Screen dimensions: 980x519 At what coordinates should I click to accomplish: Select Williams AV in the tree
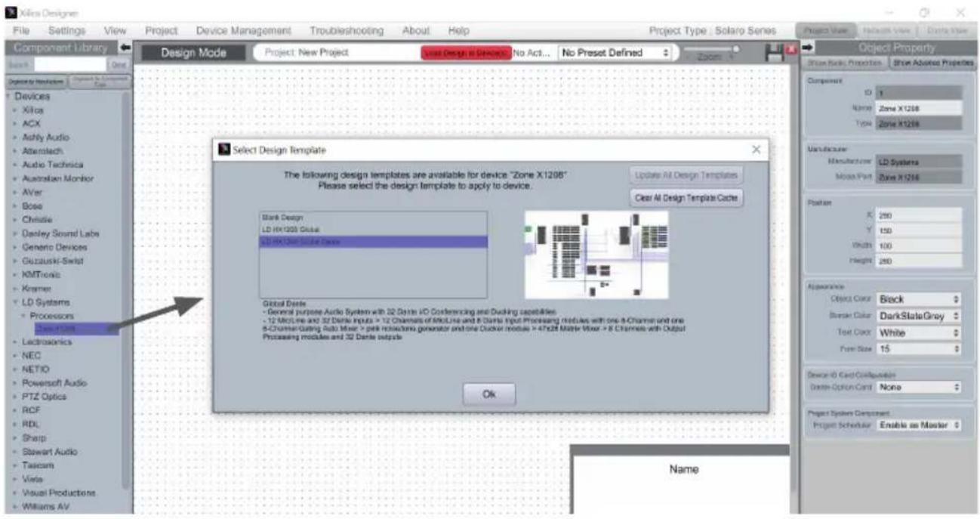coord(47,507)
